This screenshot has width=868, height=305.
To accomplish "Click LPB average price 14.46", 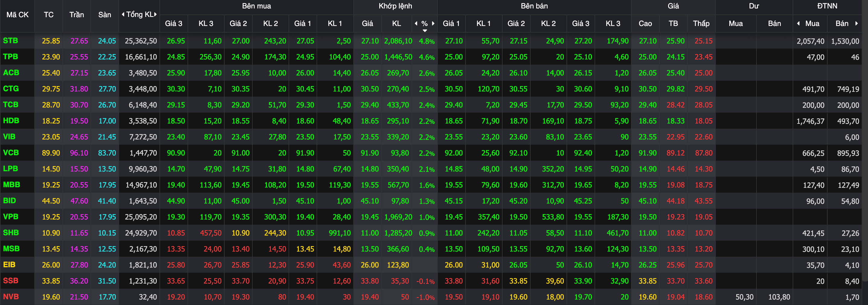I will pos(676,169).
